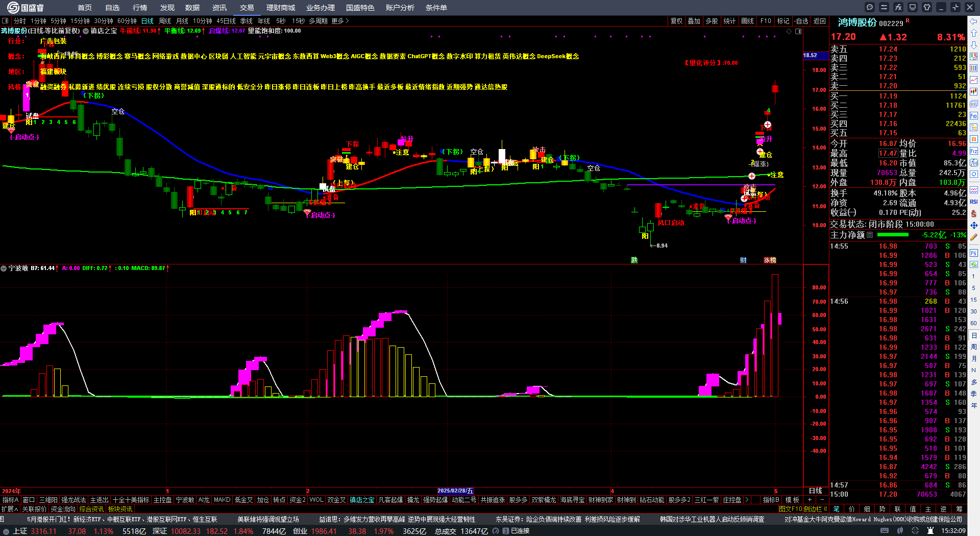Click the 主力净额 green progress bar
The width and height of the screenshot is (980, 536).
tap(892, 235)
